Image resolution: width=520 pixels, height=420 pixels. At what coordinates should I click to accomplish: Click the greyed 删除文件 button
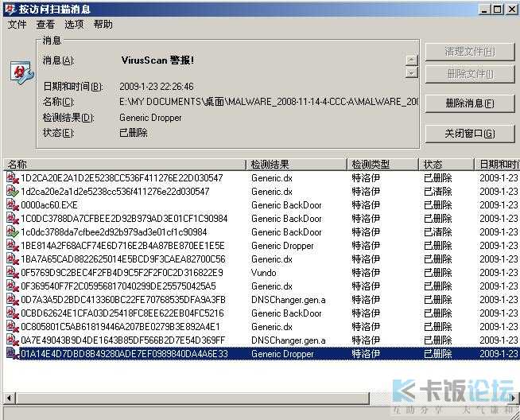click(x=470, y=74)
